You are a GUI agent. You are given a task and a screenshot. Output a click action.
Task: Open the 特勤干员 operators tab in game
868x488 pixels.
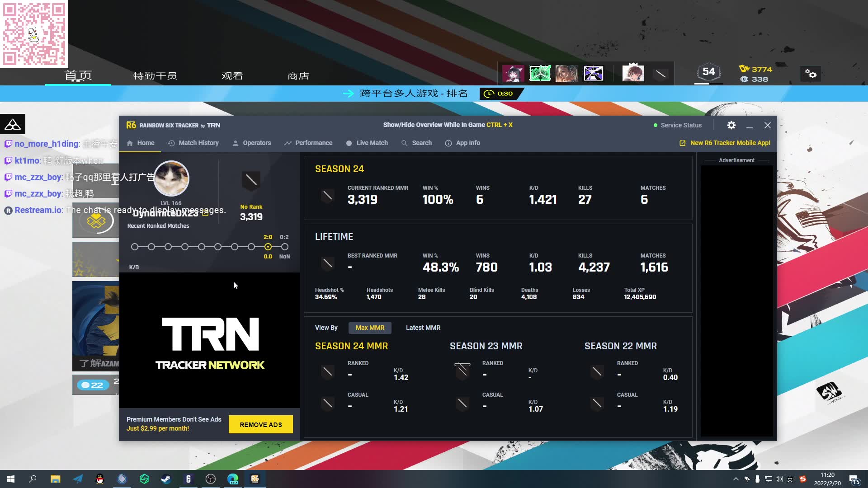click(x=155, y=75)
